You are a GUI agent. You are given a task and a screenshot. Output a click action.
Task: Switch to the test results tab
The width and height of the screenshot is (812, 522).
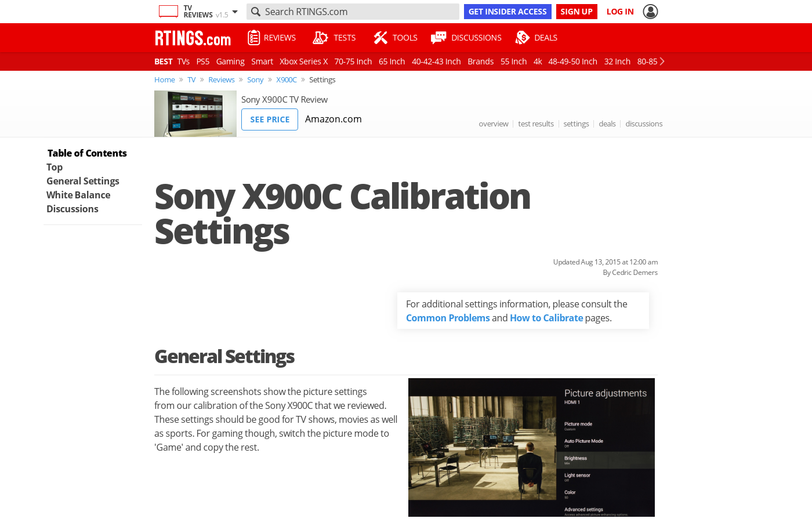coord(536,124)
